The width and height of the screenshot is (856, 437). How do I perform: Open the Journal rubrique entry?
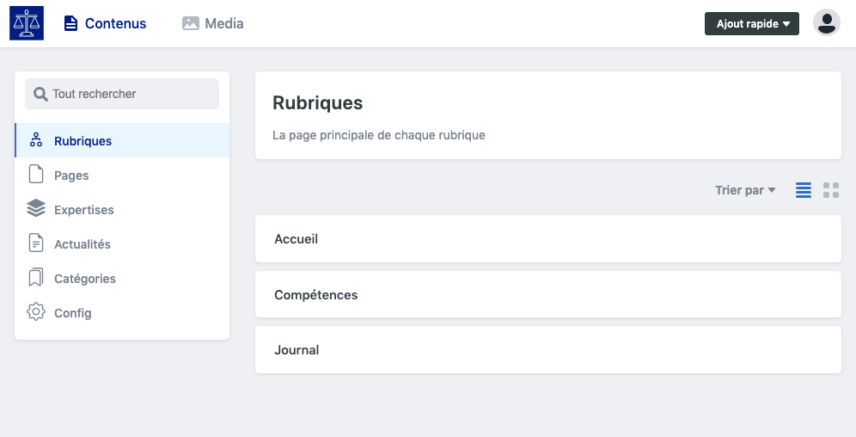pos(548,350)
